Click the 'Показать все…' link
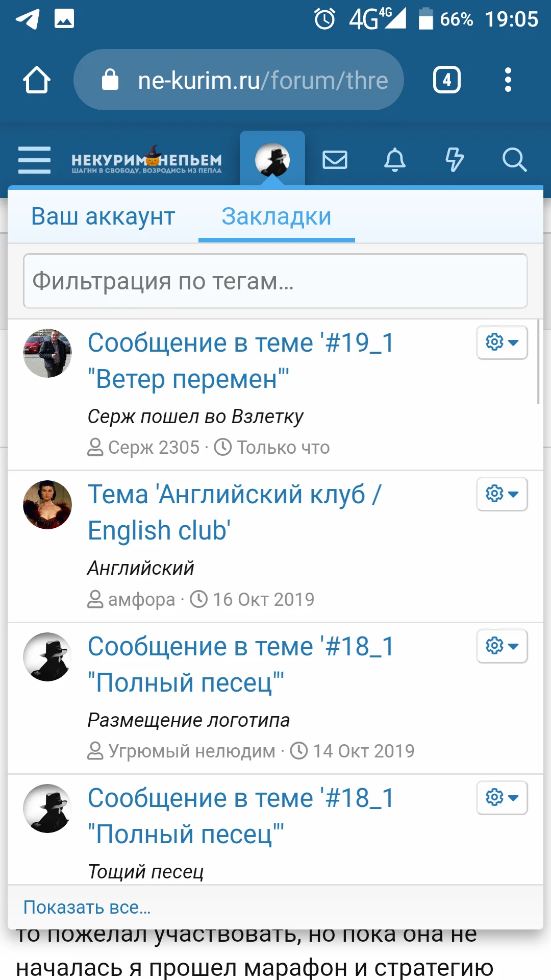551x980 pixels. (88, 907)
